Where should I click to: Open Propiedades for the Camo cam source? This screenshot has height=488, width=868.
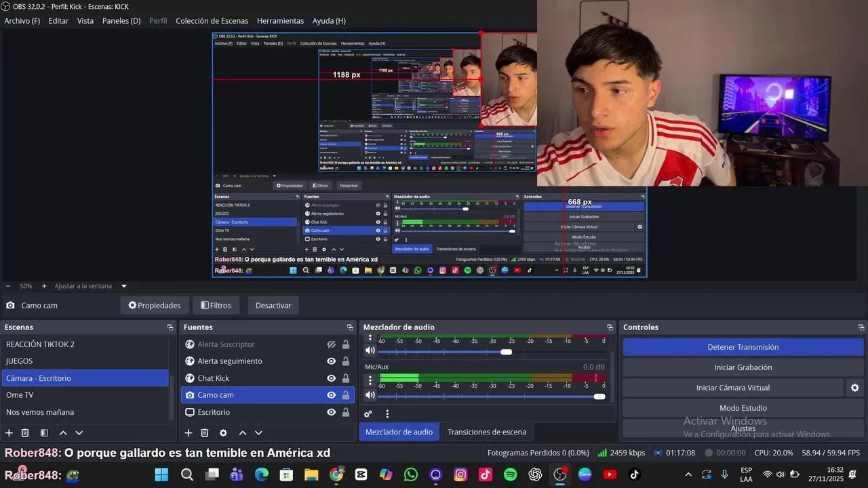click(x=155, y=306)
